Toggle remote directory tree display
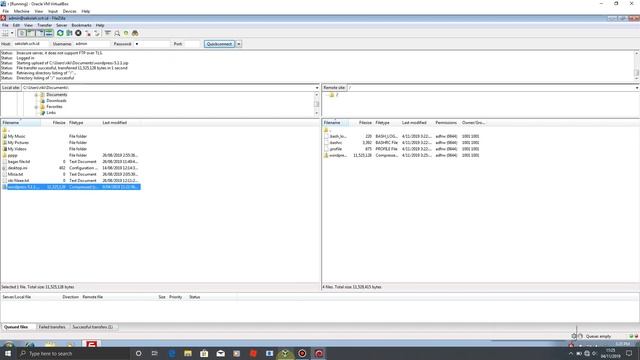The height and width of the screenshot is (360, 640). [40, 33]
